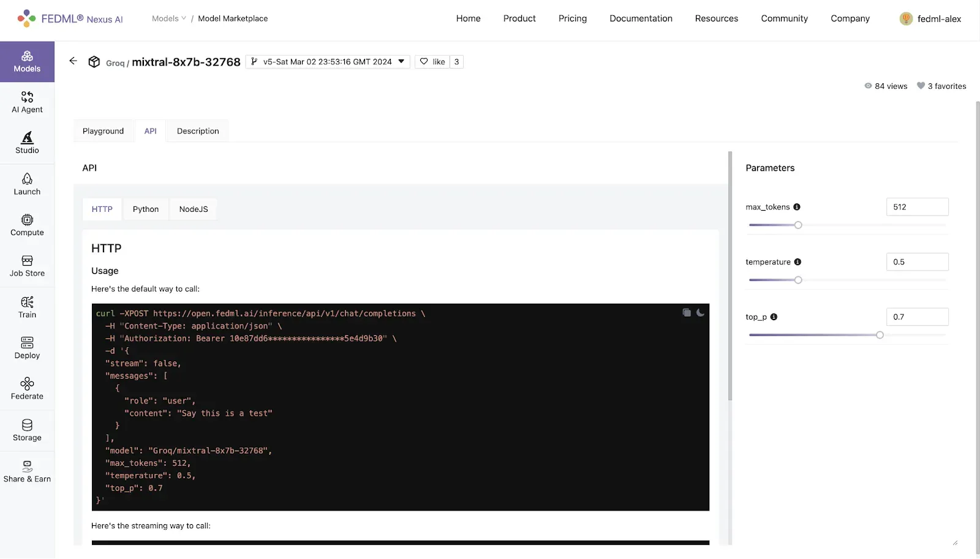Screen dimensions: 980x559
Task: Open the Models sidebar section
Action: pos(27,62)
